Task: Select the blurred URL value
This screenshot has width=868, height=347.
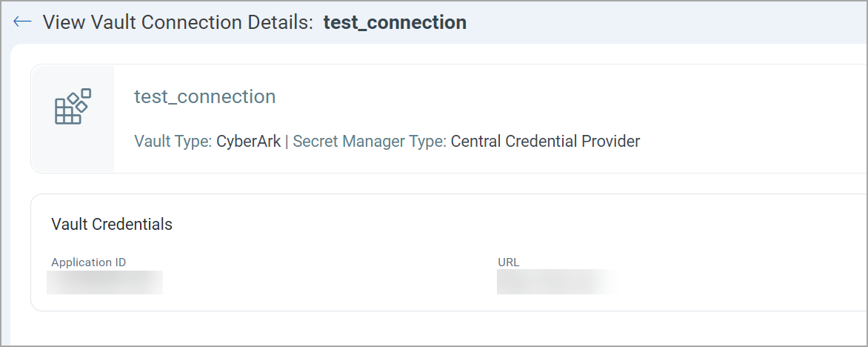Action: coord(555,282)
